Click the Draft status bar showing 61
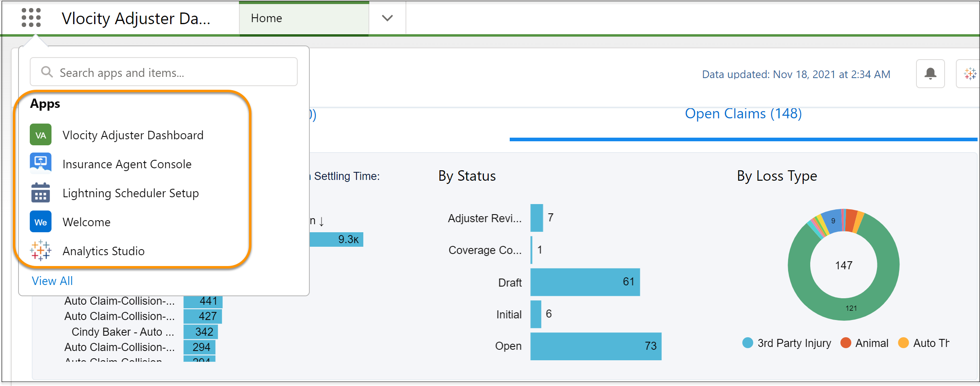This screenshot has height=386, width=980. [585, 282]
